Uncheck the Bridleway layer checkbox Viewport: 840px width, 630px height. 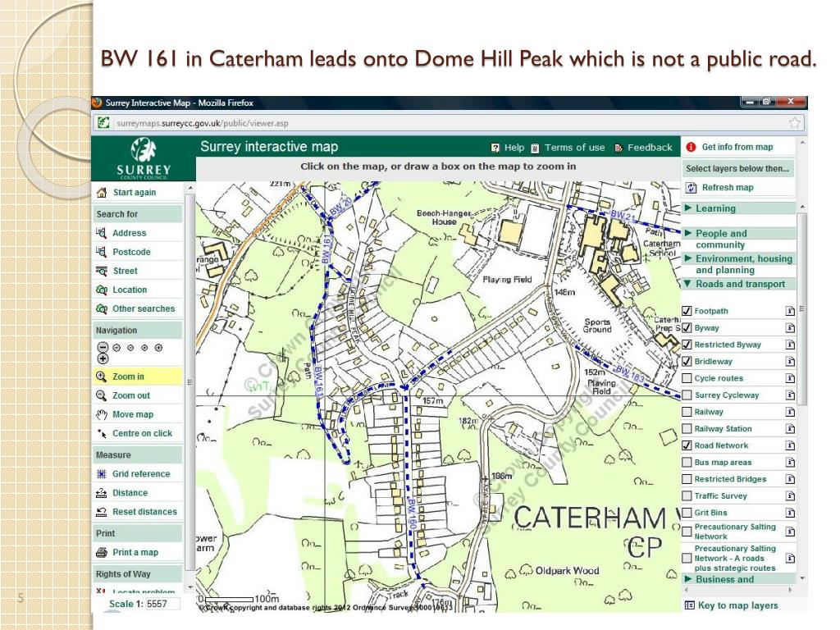click(x=687, y=361)
